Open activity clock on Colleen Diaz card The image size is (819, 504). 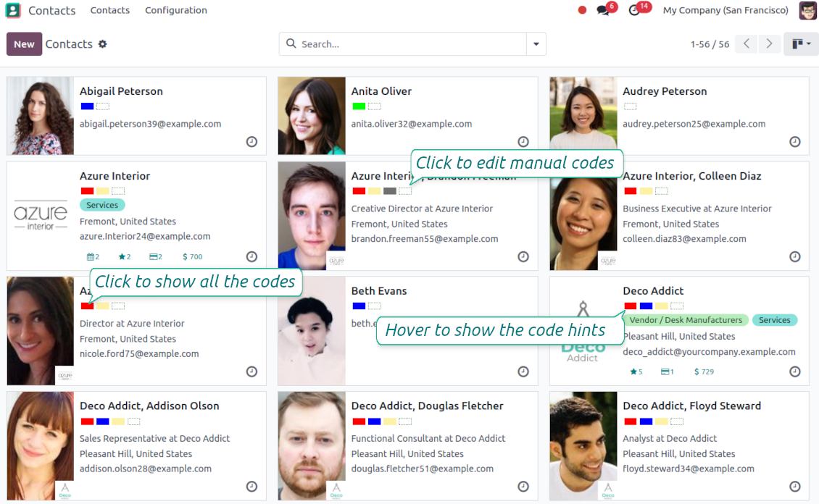pyautogui.click(x=794, y=256)
